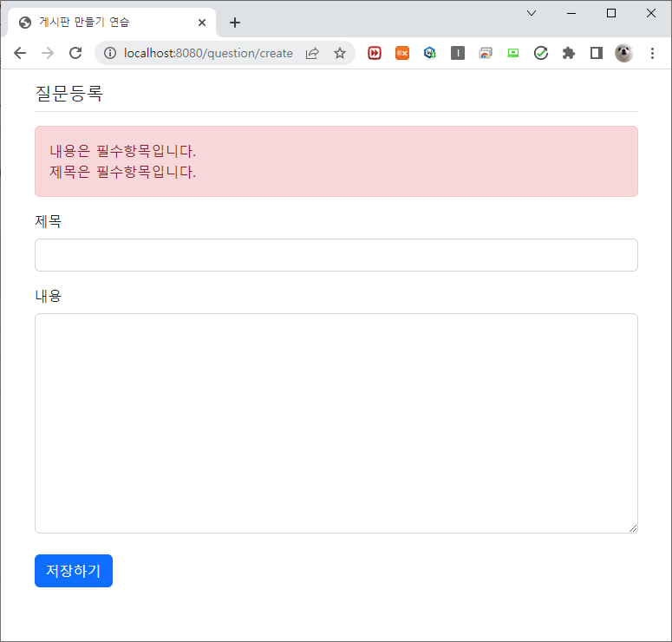Screen dimensions: 672x642
Task: Open the tab search chevron
Action: pyautogui.click(x=532, y=13)
